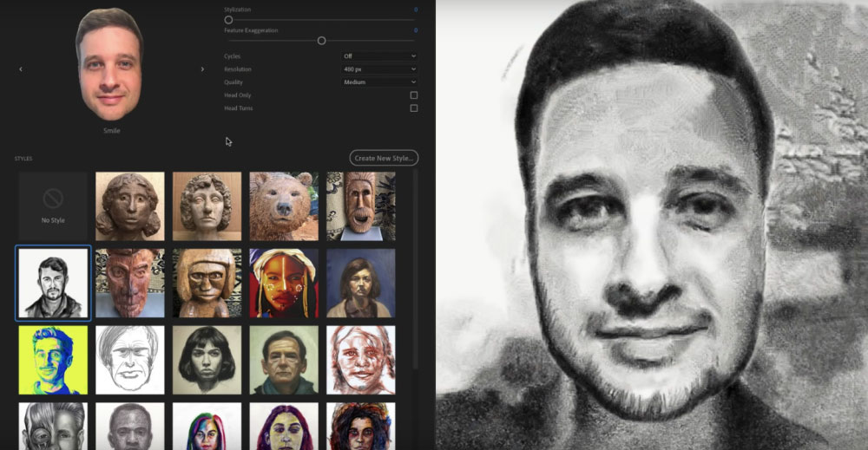Select the dark curly-haired colorful portrait style
This screenshot has height=450, width=868.
[361, 427]
